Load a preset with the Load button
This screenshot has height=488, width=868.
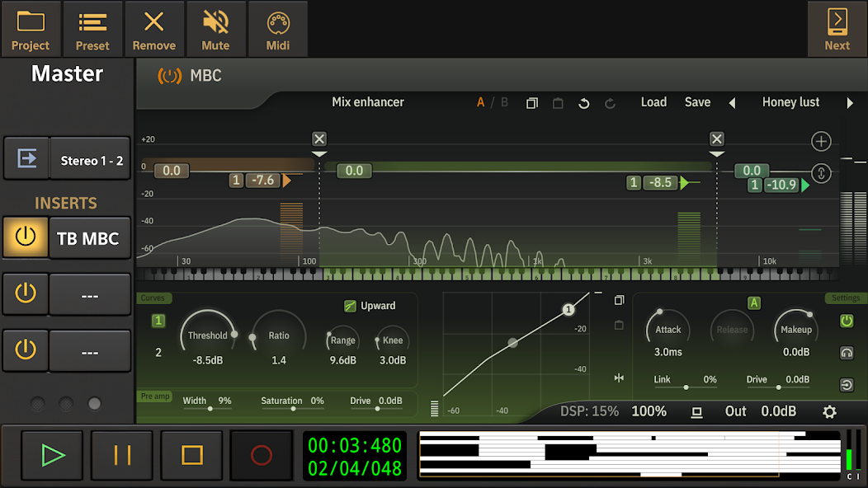point(653,102)
